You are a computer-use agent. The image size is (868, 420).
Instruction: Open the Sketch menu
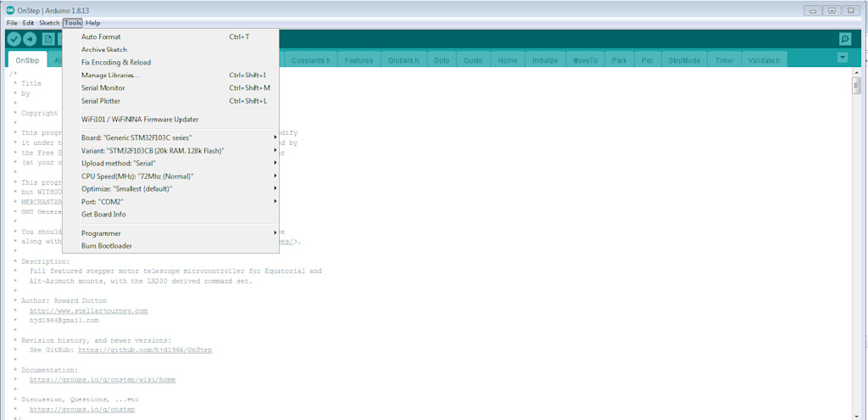(x=49, y=23)
